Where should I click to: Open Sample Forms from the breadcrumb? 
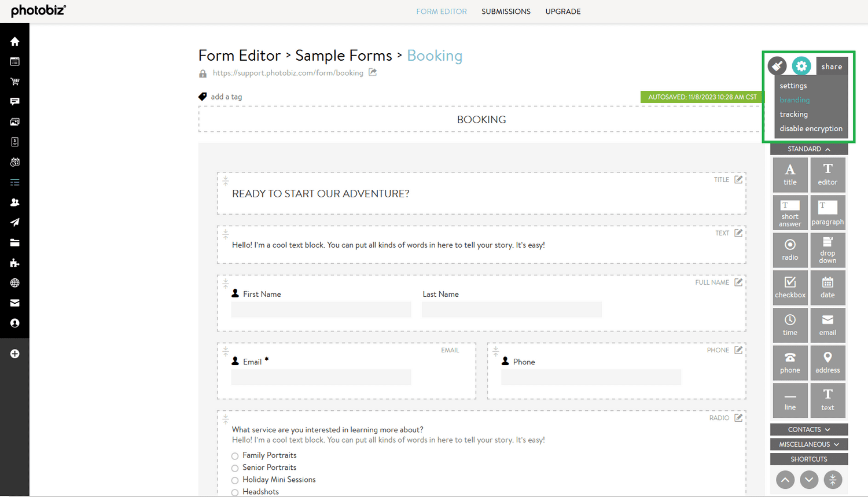(x=343, y=55)
